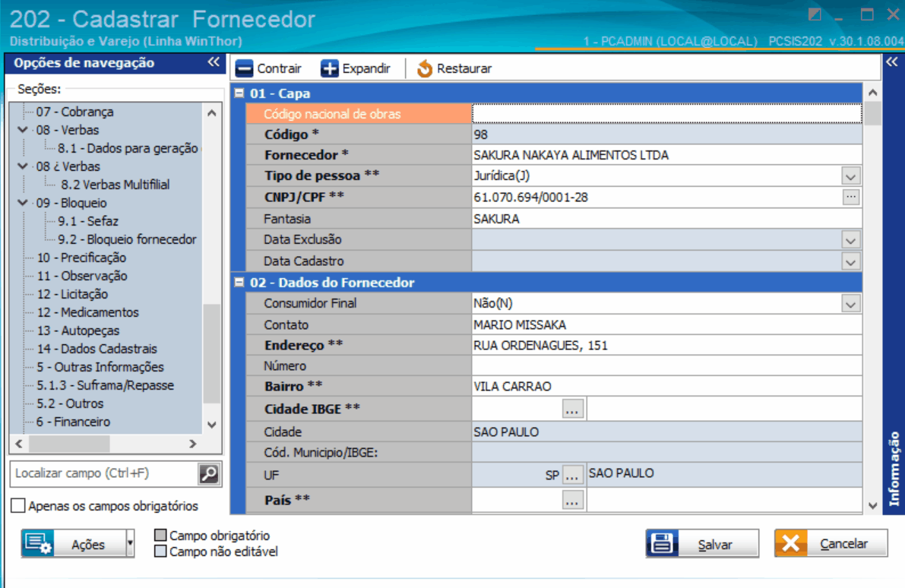905x588 pixels.
Task: Click the Cancelar X icon
Action: (x=791, y=544)
